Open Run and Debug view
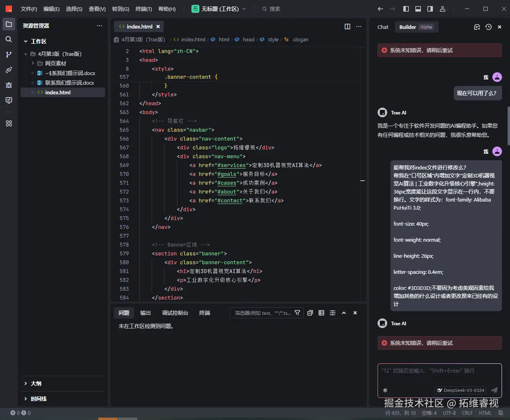This screenshot has height=420, width=510. pos(8,85)
